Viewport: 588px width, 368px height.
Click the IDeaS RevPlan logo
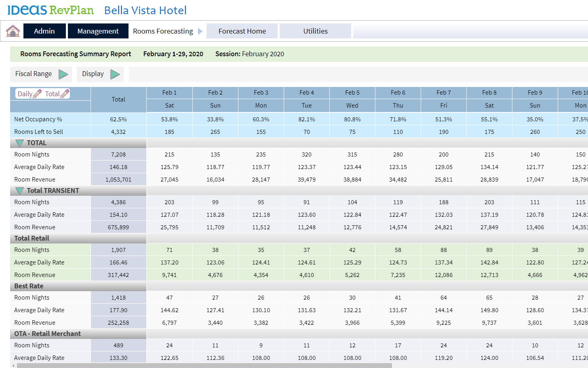(x=51, y=10)
